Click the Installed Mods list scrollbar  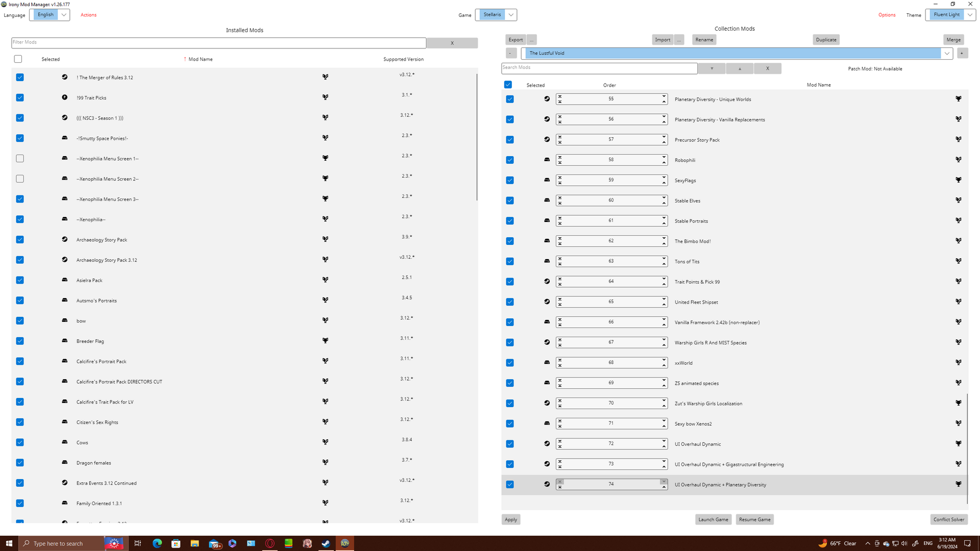click(477, 137)
